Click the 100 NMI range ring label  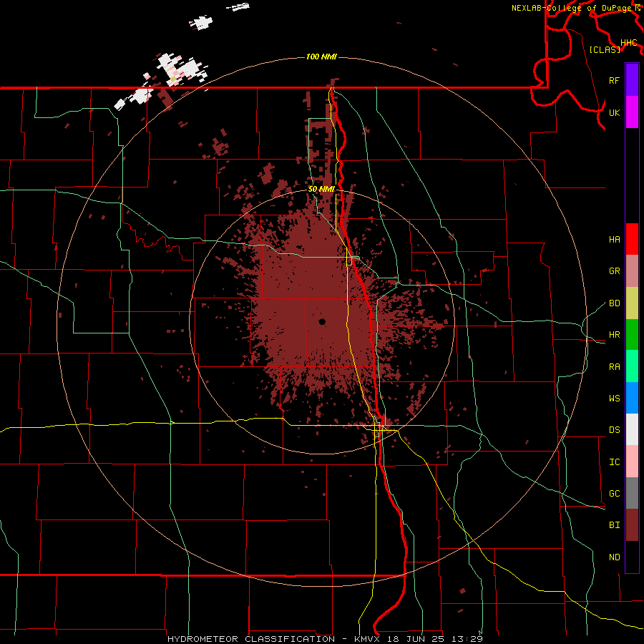click(x=321, y=57)
